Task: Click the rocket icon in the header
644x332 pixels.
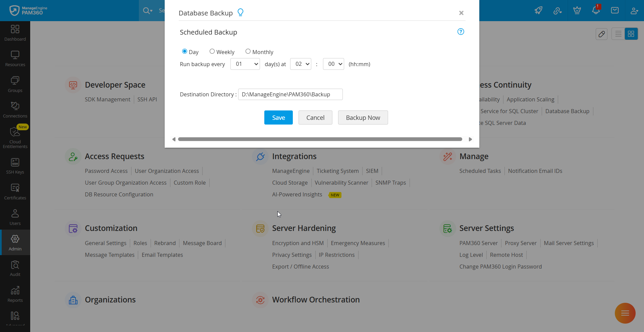Action: (x=538, y=10)
